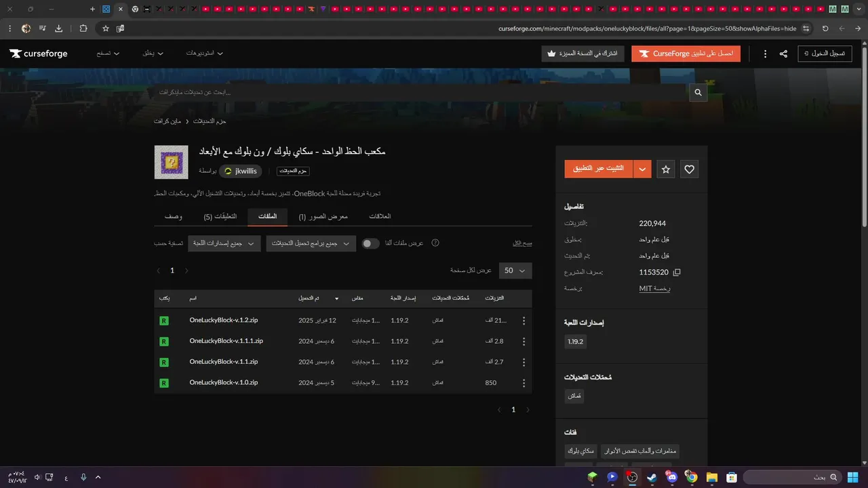
Task: Click in the mods search input field
Action: click(420, 92)
